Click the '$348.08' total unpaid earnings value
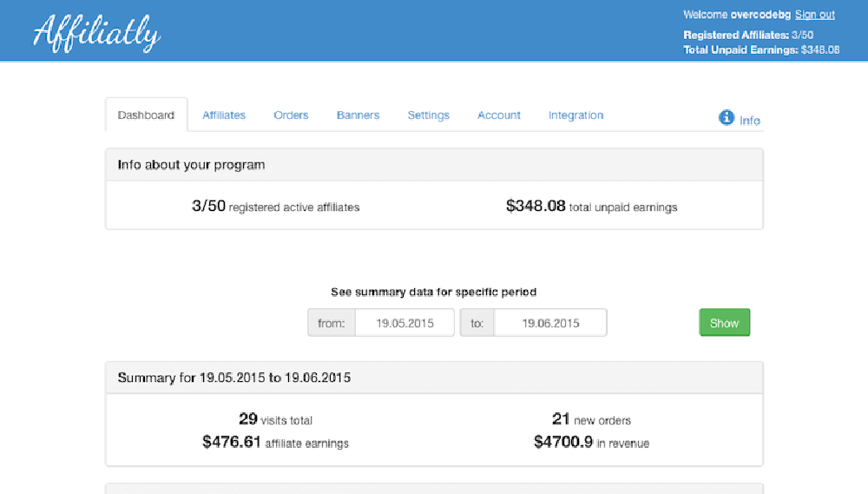Viewport: 868px width, 494px height. pyautogui.click(x=536, y=206)
